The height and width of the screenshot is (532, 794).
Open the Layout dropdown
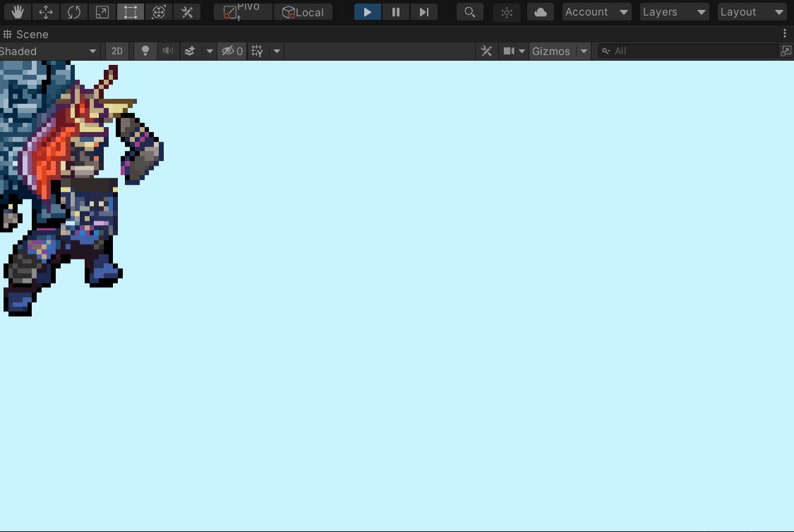tap(752, 12)
